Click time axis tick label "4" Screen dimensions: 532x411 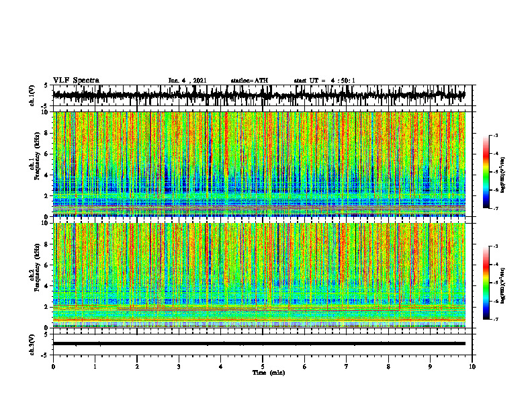click(x=221, y=367)
